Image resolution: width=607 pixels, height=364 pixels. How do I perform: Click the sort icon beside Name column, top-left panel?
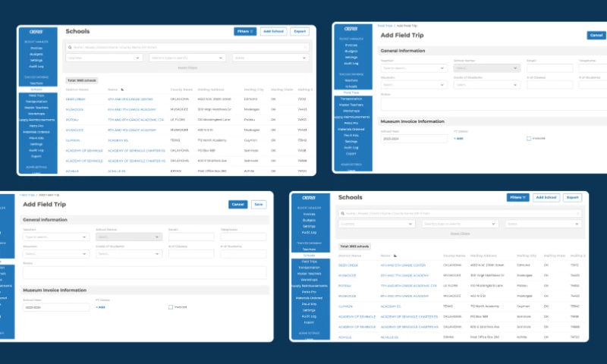[x=123, y=89]
